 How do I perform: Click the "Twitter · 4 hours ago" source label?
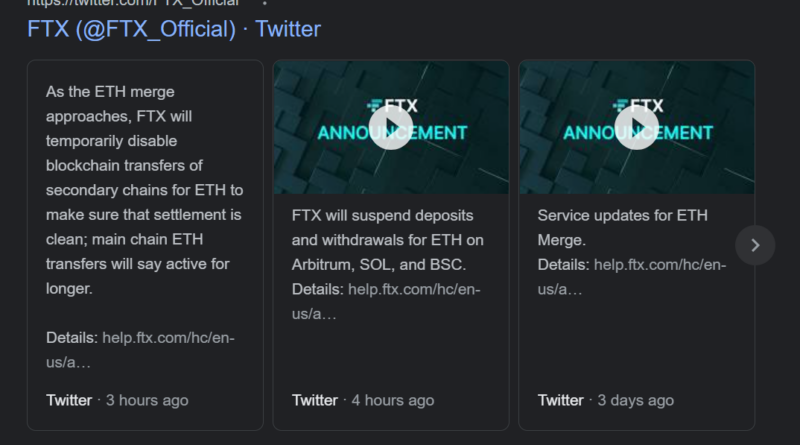pos(363,400)
